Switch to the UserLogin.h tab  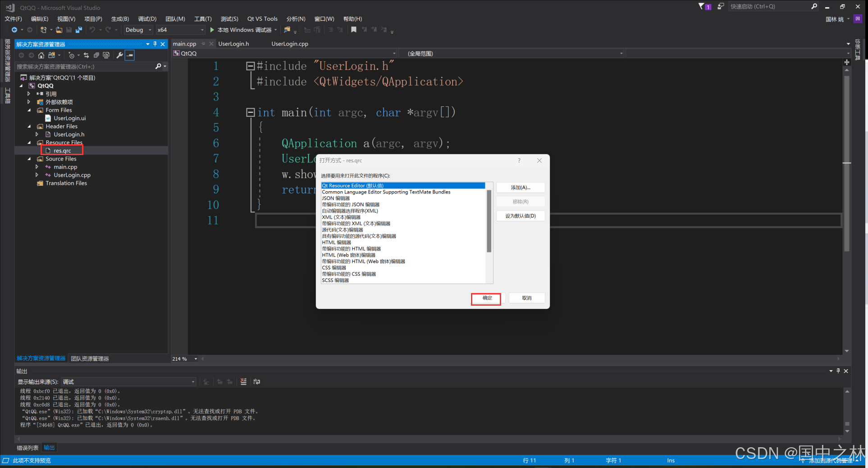pos(233,44)
